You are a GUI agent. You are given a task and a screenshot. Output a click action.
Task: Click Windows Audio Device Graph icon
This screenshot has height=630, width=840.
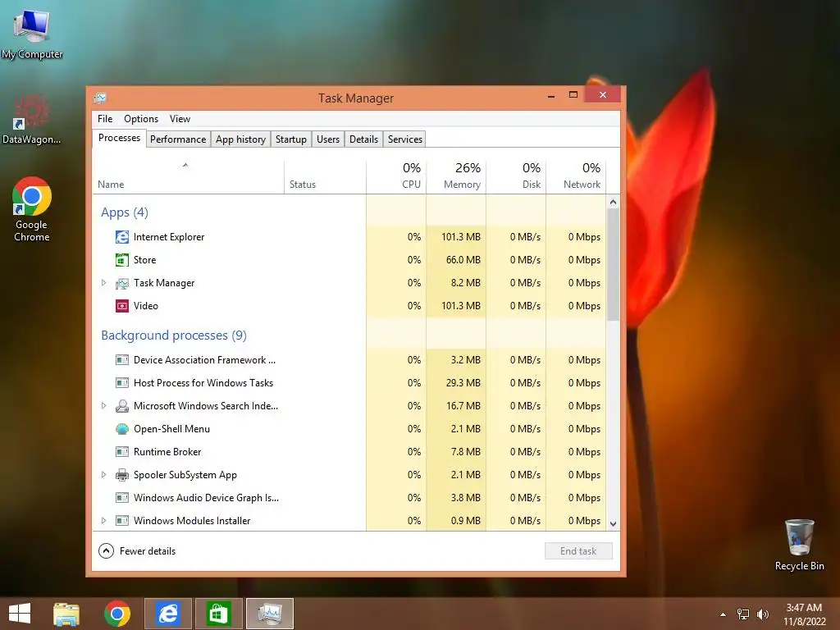coord(122,498)
